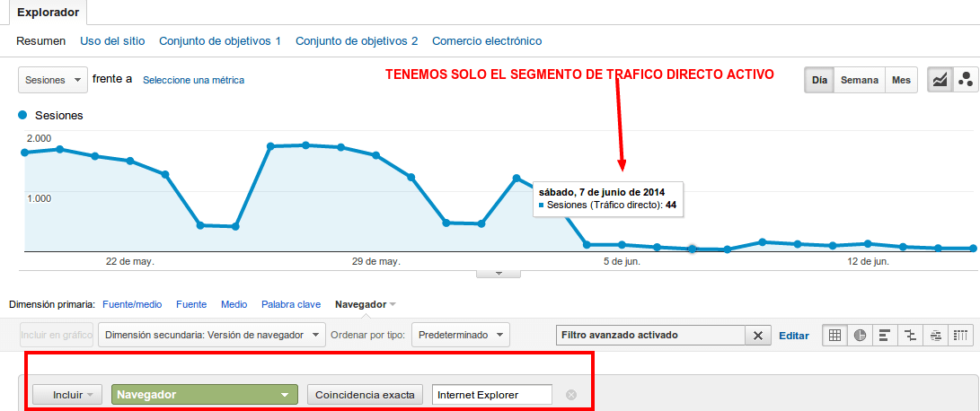980x411 pixels.
Task: Click the Internet Explorer filter value field
Action: click(x=492, y=395)
